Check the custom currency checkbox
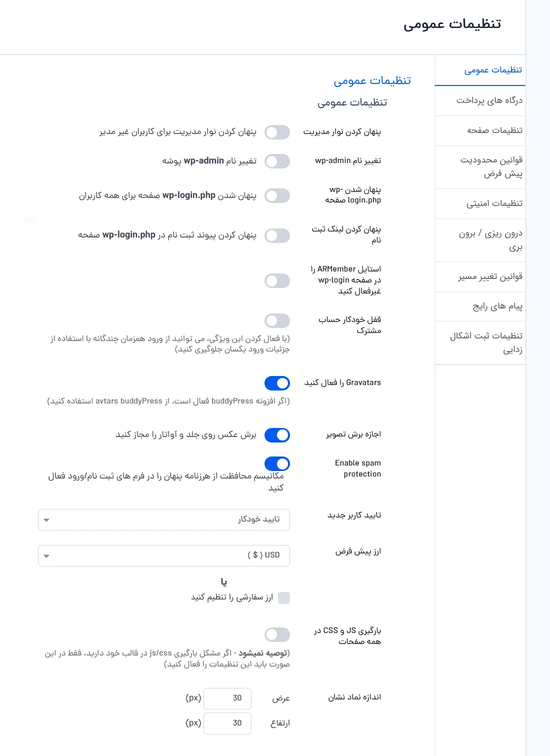 [284, 597]
